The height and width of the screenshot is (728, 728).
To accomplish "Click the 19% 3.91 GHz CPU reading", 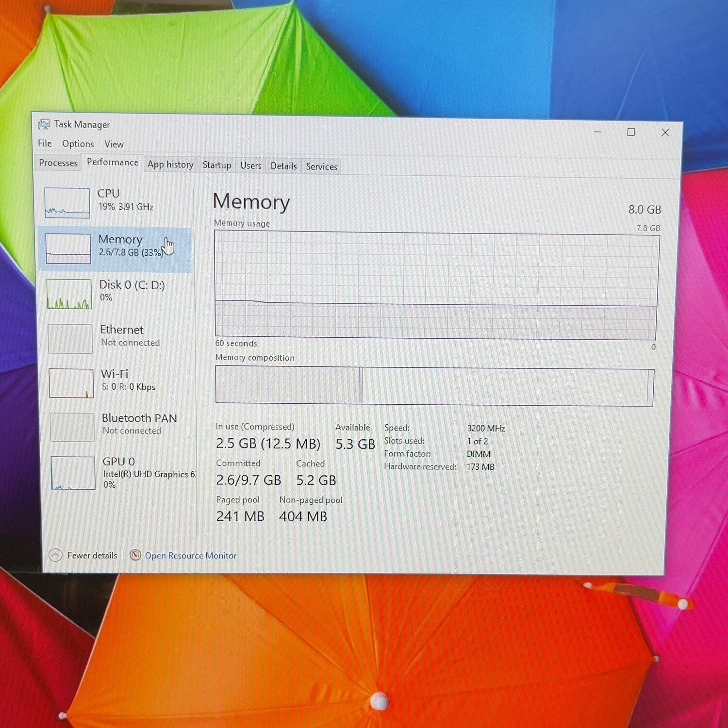I will point(126,207).
